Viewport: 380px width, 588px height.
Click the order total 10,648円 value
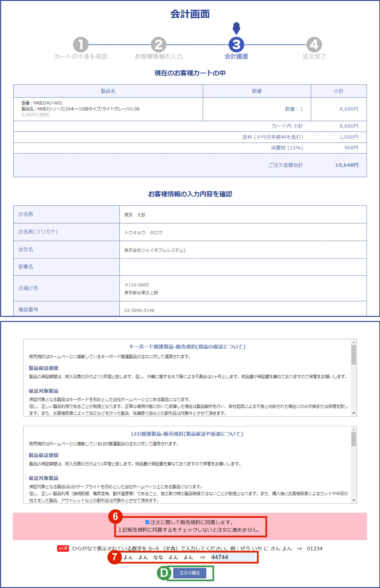(347, 165)
